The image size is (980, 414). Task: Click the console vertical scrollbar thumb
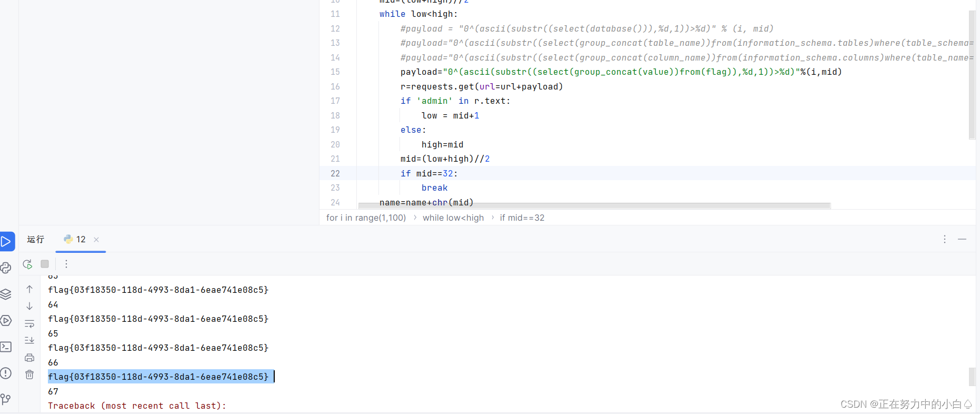(972, 377)
